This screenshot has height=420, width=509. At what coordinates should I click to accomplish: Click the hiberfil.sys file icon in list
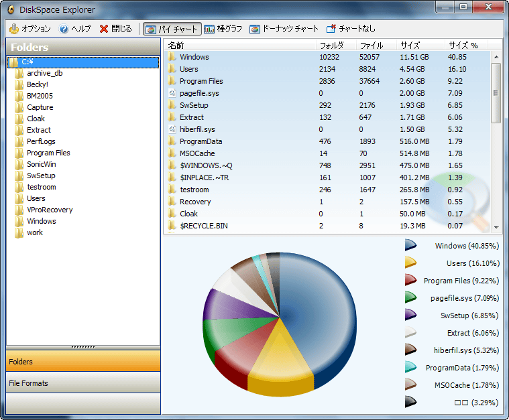tap(172, 129)
